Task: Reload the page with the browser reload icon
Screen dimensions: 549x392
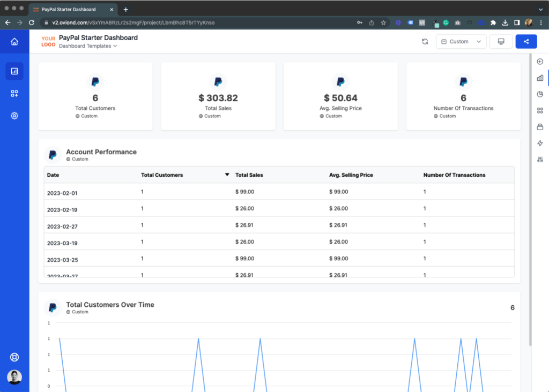Action: 32,22
